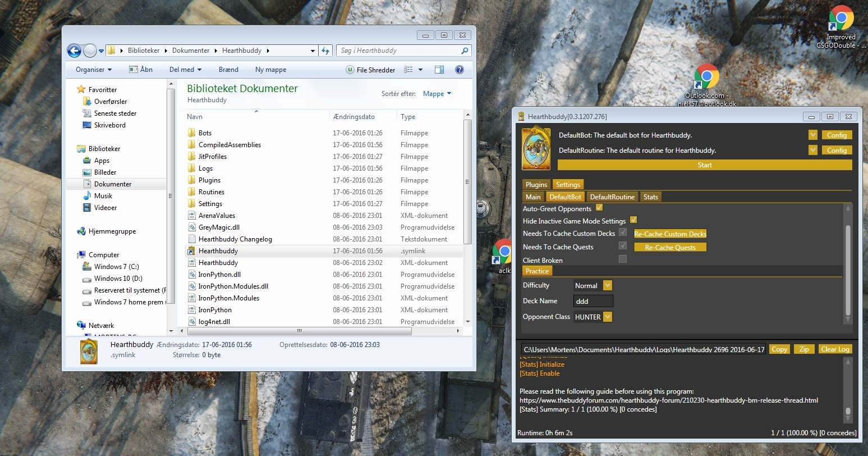The height and width of the screenshot is (456, 868).
Task: Click the Bots folder icon in file list
Action: (x=191, y=133)
